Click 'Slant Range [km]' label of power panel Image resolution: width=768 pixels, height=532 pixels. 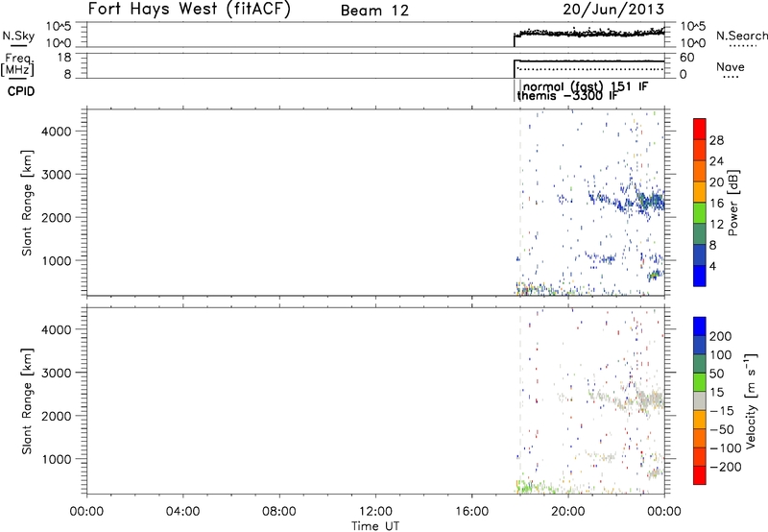click(27, 203)
